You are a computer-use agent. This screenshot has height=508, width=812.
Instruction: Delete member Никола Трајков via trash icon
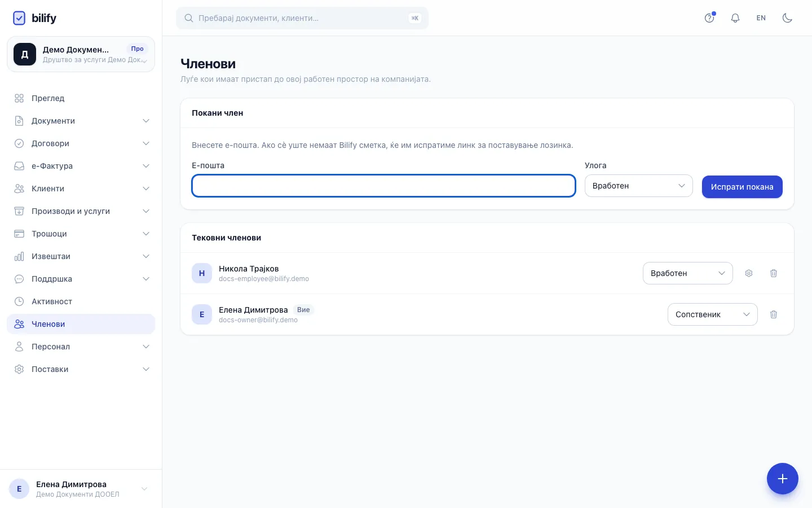pos(774,273)
